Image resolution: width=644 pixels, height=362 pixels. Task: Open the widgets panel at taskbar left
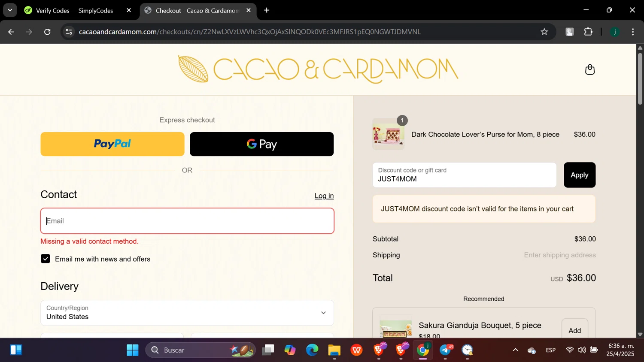click(x=16, y=350)
